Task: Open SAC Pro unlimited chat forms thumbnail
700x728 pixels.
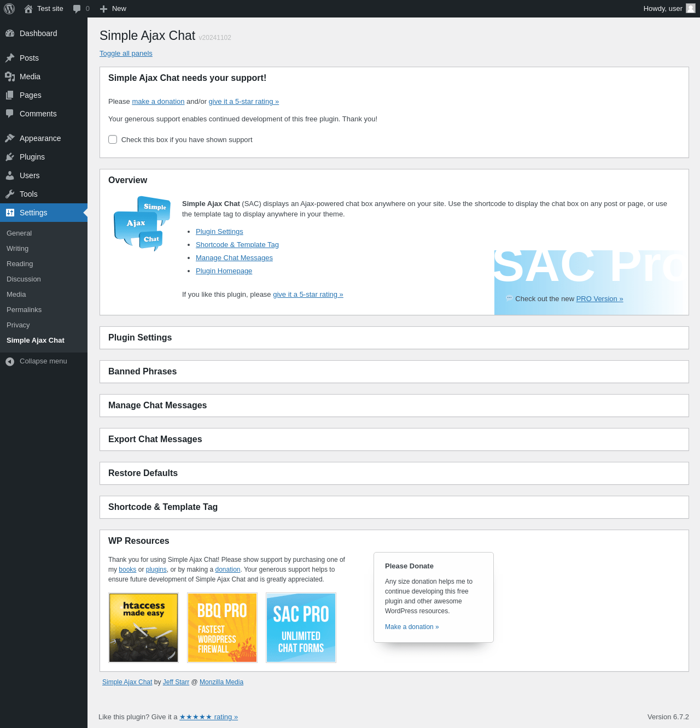Action: [301, 628]
